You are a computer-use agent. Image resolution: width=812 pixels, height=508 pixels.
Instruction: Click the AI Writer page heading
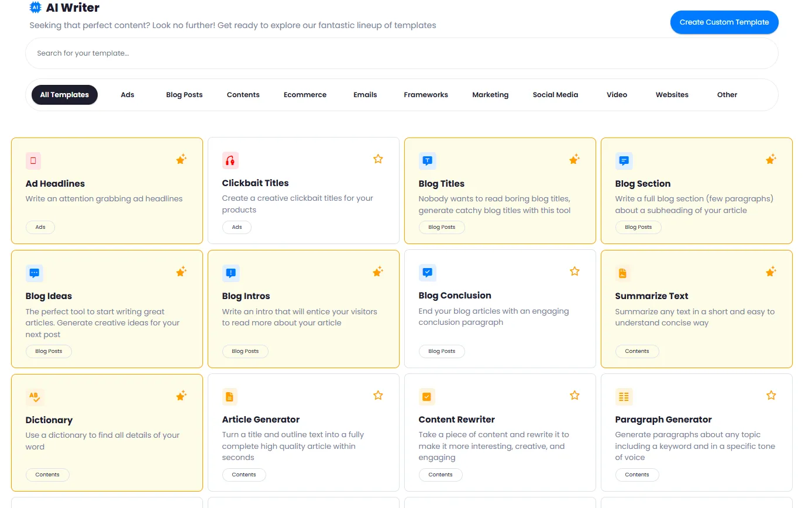click(73, 8)
